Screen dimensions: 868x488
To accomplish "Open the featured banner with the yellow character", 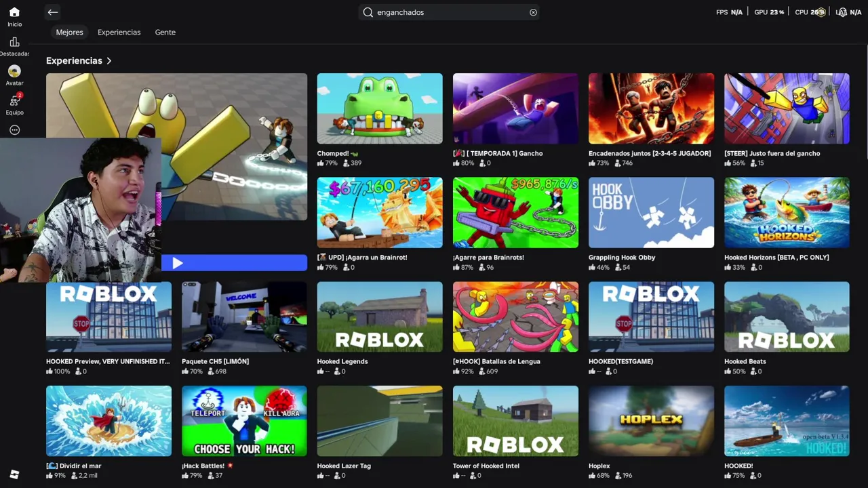I will (x=176, y=146).
